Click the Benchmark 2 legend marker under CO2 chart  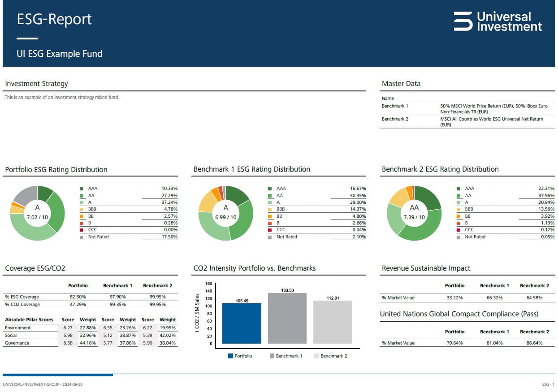[316, 356]
